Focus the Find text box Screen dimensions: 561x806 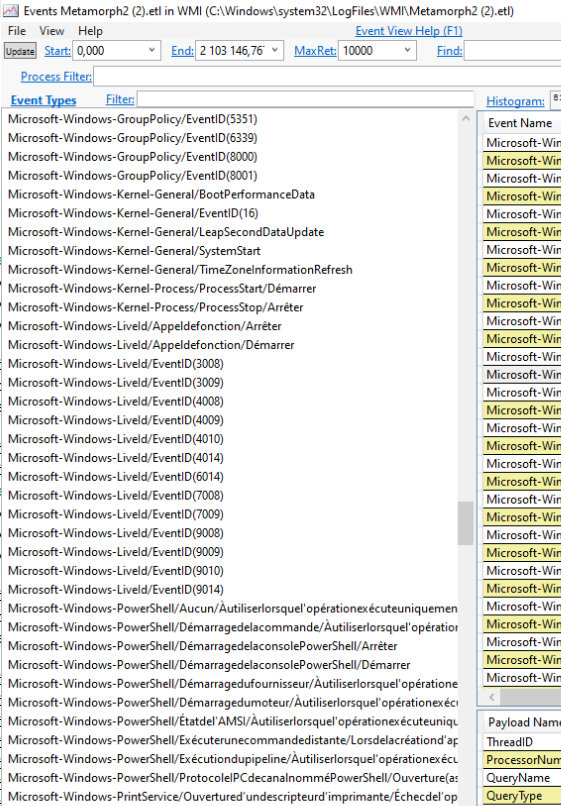point(512,51)
